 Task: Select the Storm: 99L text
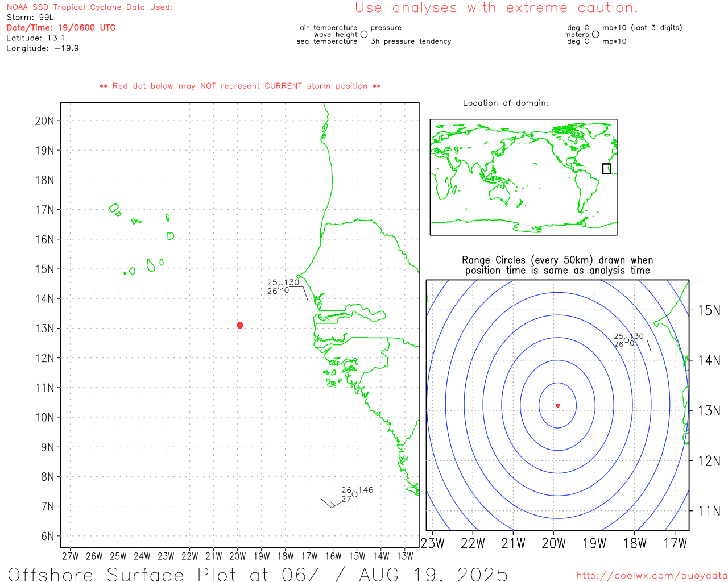coord(30,18)
